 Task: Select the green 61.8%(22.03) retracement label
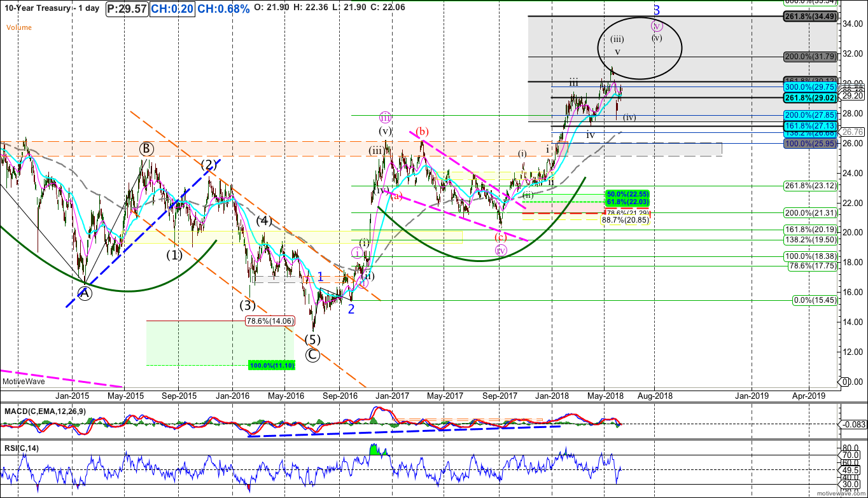[x=626, y=201]
